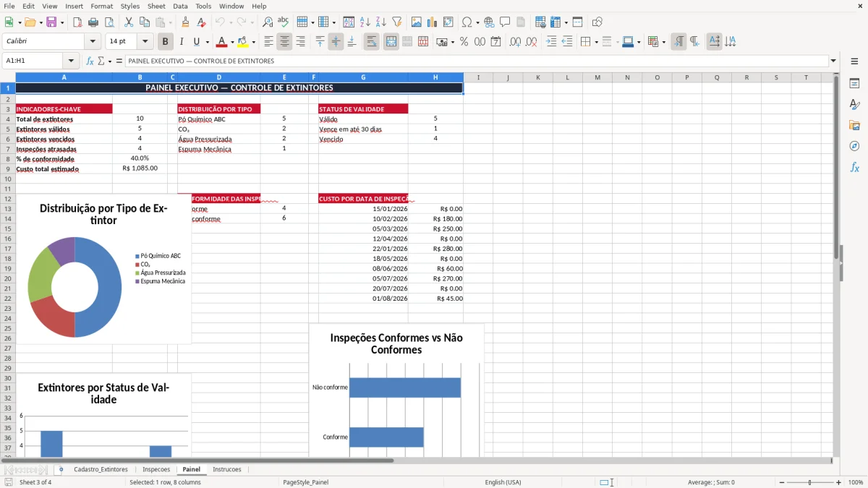Toggle Center Vertically alignment

(x=336, y=42)
